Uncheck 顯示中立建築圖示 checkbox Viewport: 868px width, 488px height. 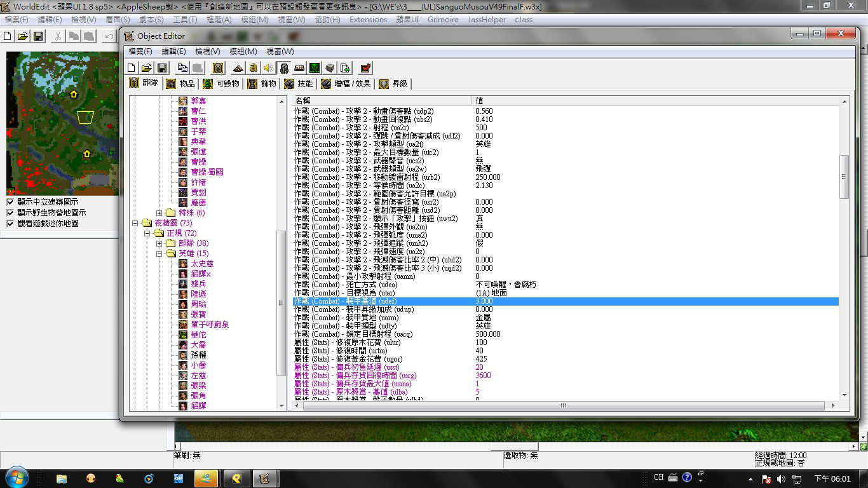pos(10,202)
